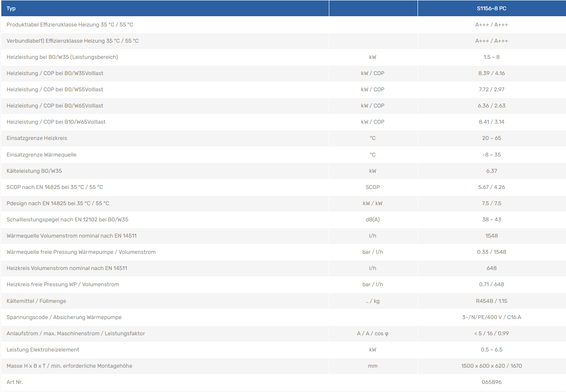Select the SCOP value 5.67 / 4.26
566x392 pixels.
(x=491, y=187)
